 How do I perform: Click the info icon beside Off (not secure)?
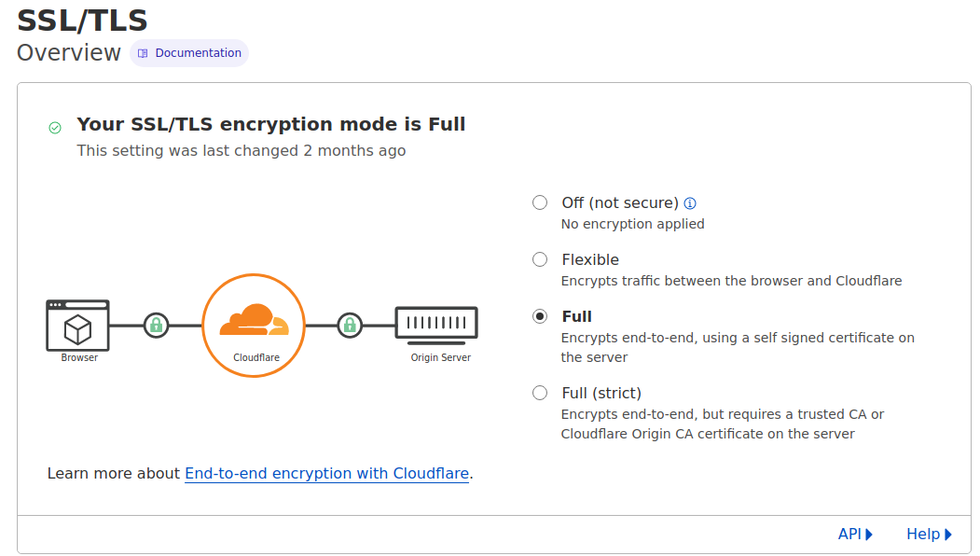(690, 203)
